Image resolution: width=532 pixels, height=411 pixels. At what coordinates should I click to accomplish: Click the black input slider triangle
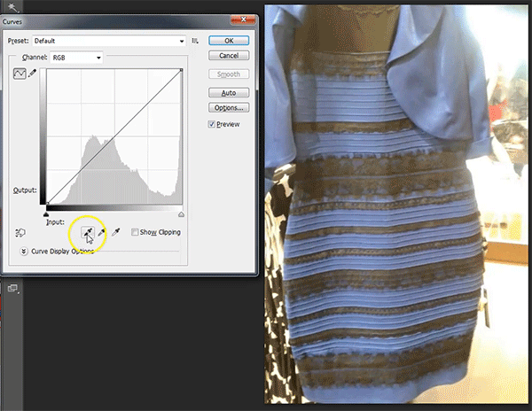point(46,214)
